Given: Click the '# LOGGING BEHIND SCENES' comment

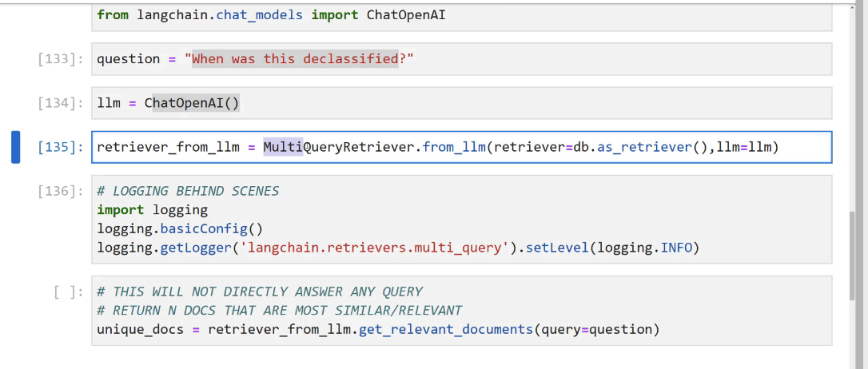Looking at the screenshot, I should point(188,191).
